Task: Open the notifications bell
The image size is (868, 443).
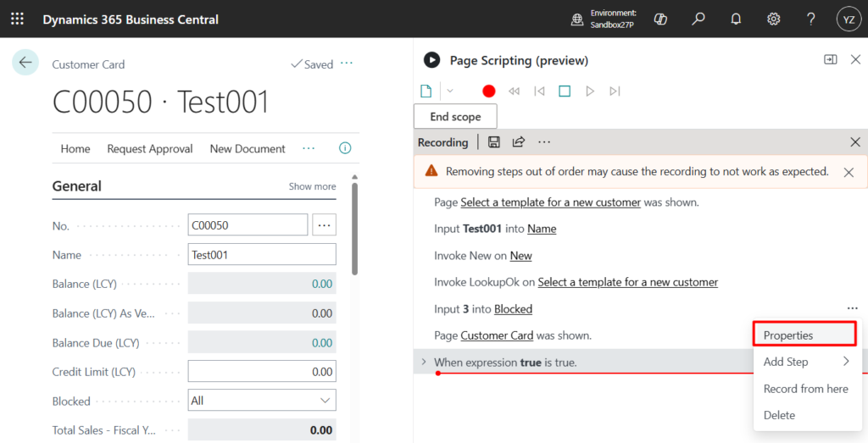Action: coord(736,19)
